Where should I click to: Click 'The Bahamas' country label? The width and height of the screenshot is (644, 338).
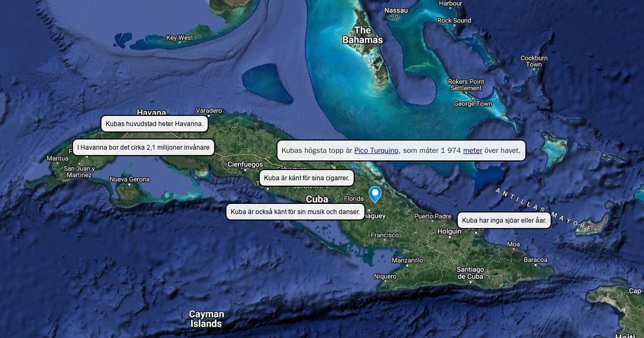[x=363, y=35]
